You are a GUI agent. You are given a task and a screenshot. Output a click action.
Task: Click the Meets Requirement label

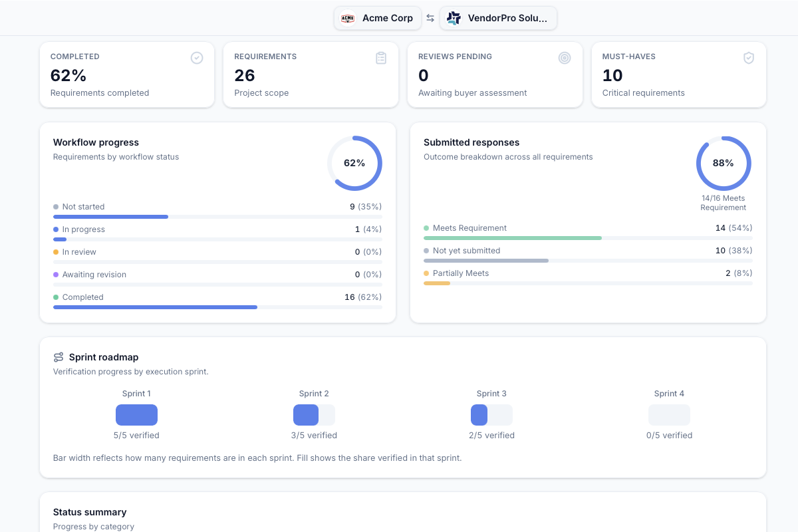point(469,228)
